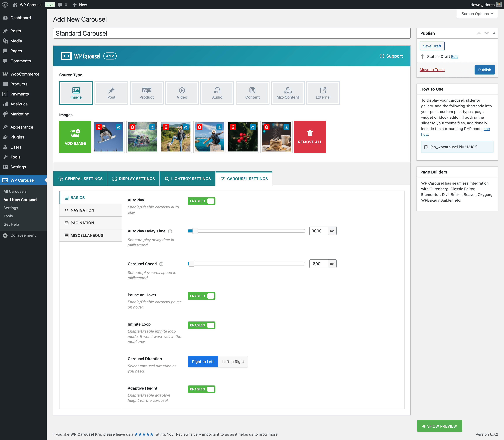
Task: Click the Add Image button
Action: click(75, 137)
